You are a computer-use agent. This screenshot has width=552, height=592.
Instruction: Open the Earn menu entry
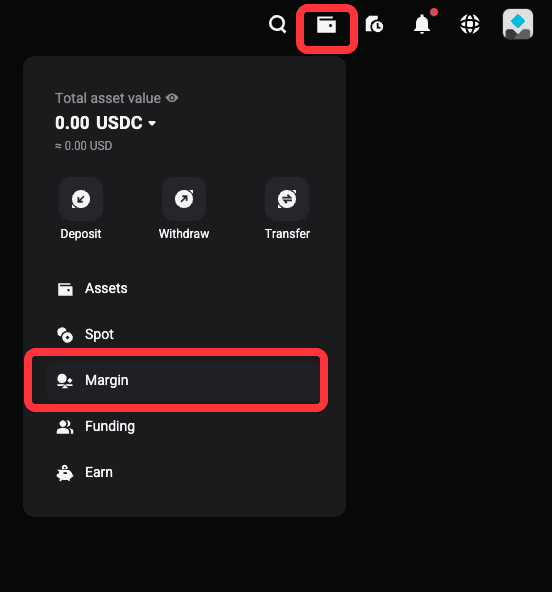pos(184,473)
